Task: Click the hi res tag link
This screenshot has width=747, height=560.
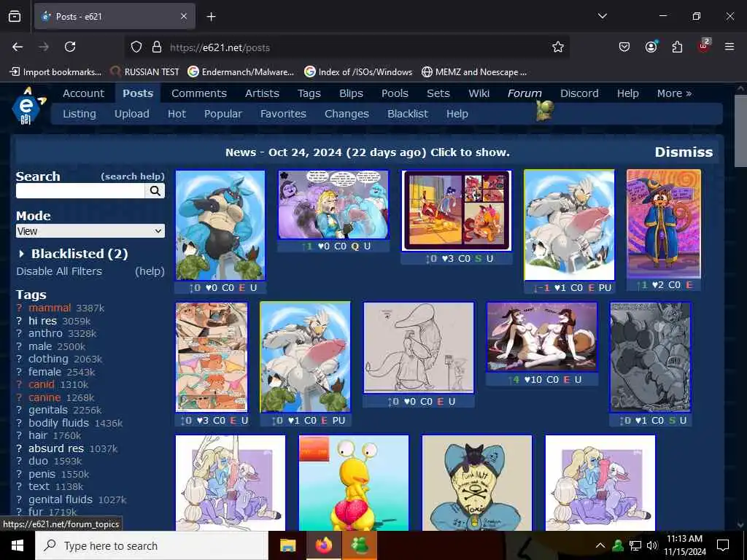Action: coord(42,321)
